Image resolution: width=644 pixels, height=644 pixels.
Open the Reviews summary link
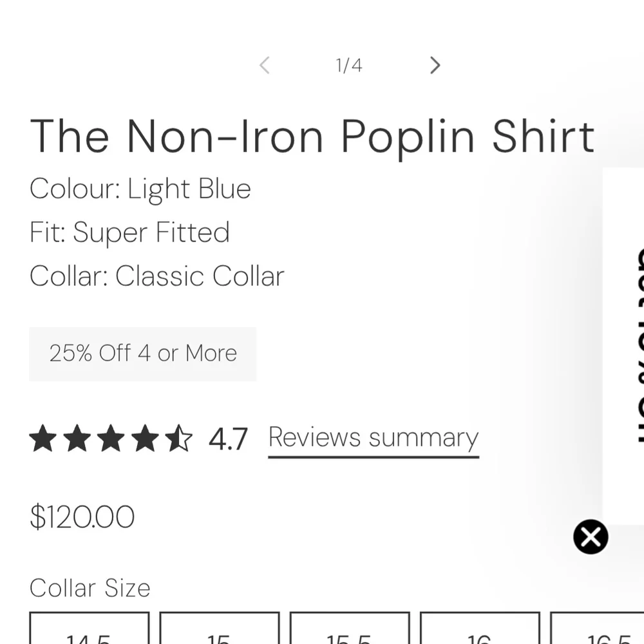374,438
